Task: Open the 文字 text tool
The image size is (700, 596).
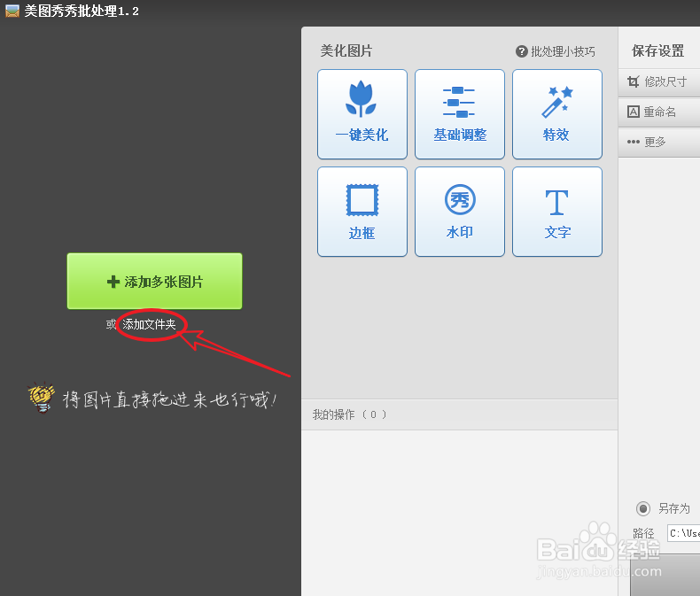Action: 557,212
